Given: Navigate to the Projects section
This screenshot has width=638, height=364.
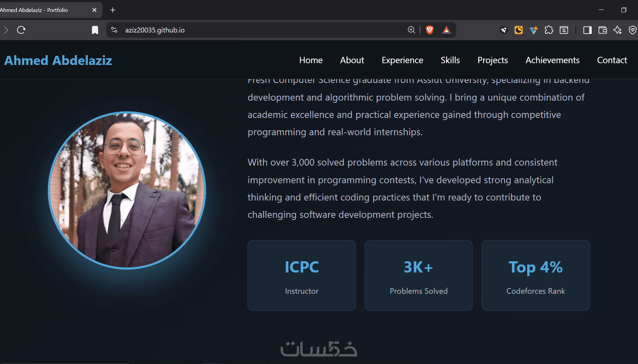Looking at the screenshot, I should coord(492,60).
